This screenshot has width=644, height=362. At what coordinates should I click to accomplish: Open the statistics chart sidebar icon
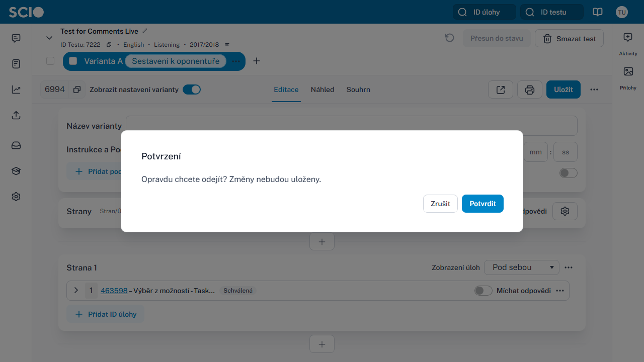[16, 89]
